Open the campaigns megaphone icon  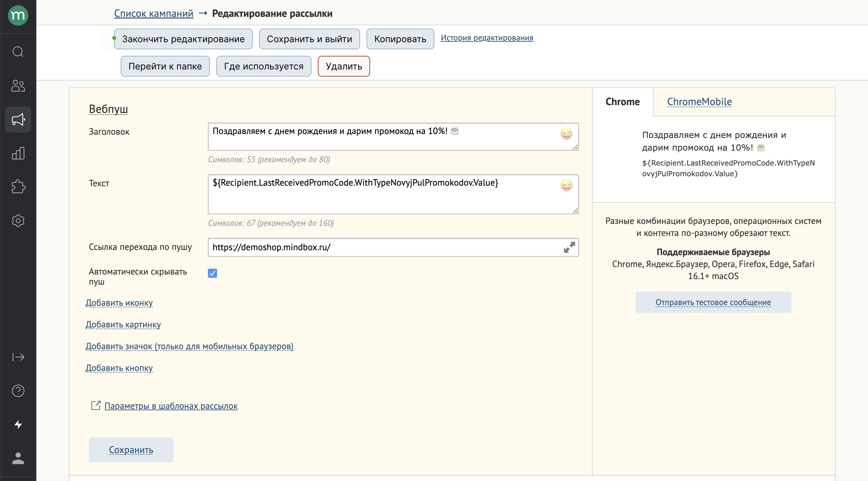pyautogui.click(x=18, y=119)
